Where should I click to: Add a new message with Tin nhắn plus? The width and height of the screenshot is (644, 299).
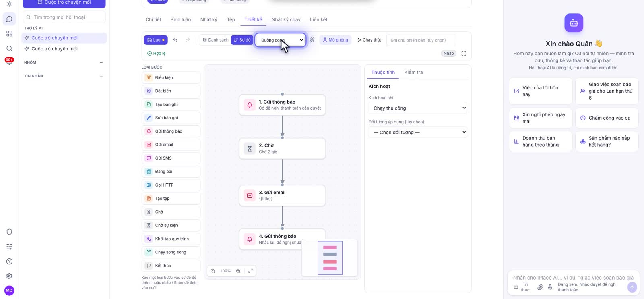coord(101,76)
